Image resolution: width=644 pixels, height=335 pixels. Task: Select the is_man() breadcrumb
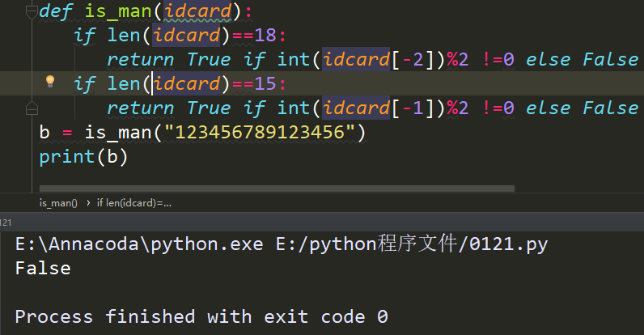58,203
